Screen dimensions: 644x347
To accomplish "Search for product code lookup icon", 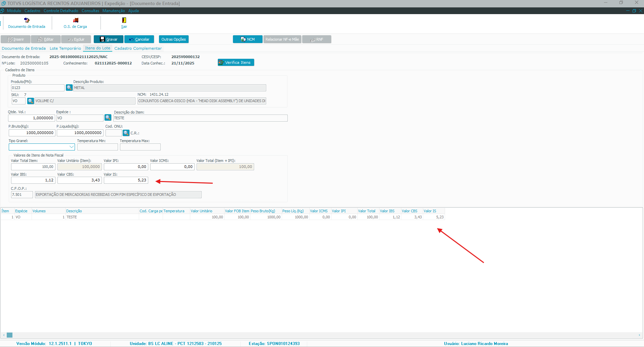I will pyautogui.click(x=69, y=88).
